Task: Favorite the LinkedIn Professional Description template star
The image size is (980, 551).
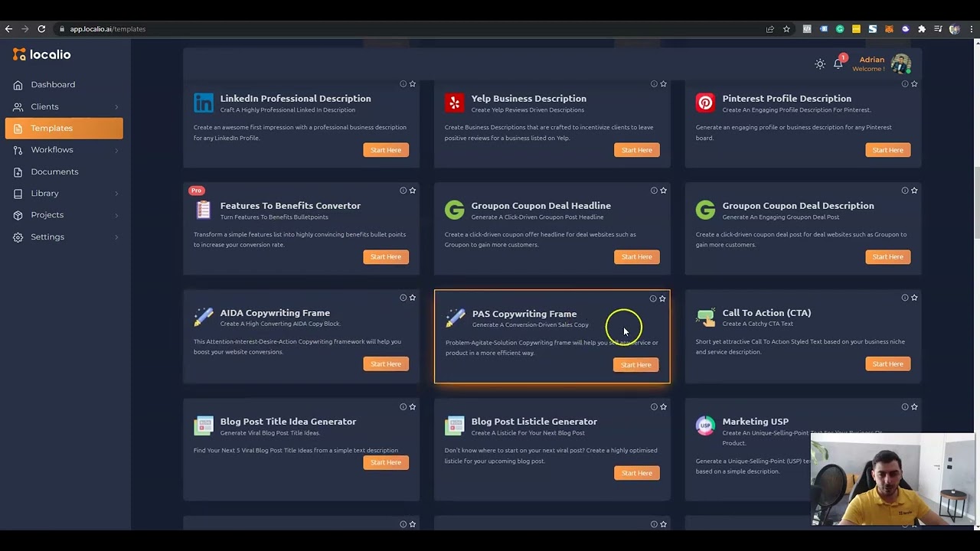Action: pyautogui.click(x=413, y=83)
